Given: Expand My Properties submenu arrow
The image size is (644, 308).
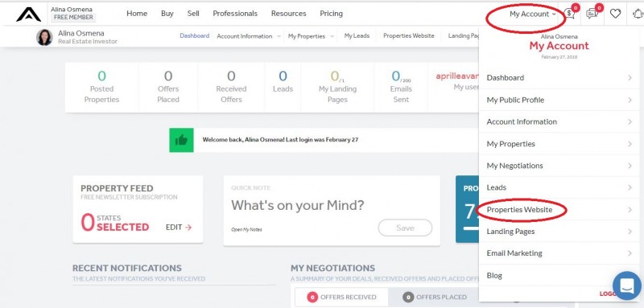Looking at the screenshot, I should pos(332,36).
